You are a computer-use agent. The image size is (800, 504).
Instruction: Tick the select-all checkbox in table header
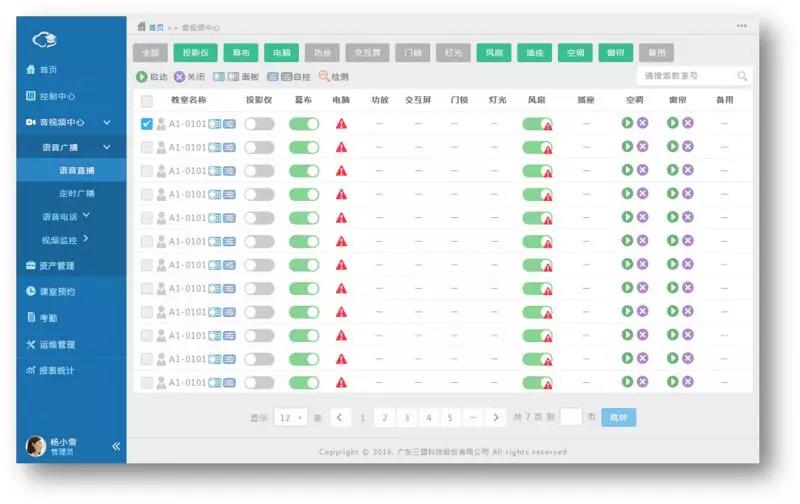click(x=147, y=101)
